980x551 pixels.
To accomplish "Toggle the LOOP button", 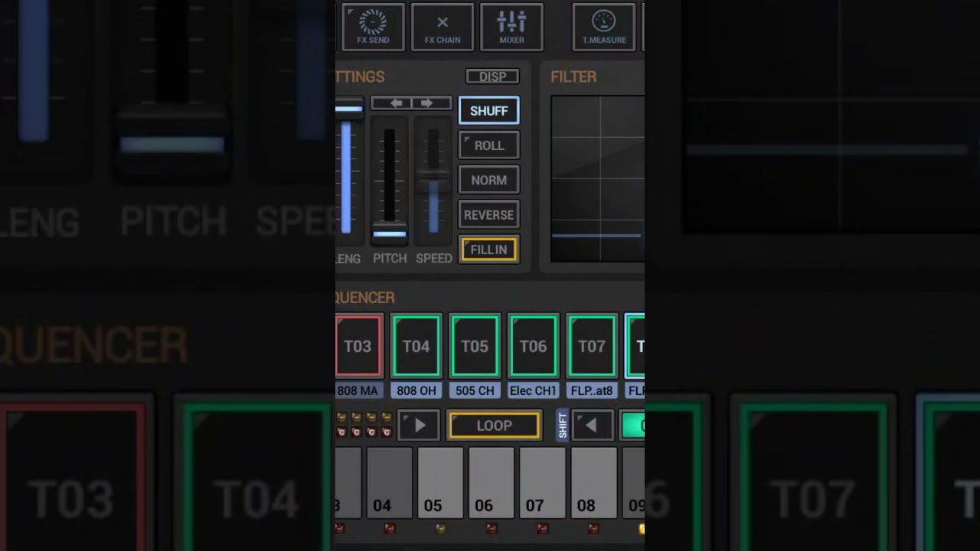I will click(x=495, y=425).
